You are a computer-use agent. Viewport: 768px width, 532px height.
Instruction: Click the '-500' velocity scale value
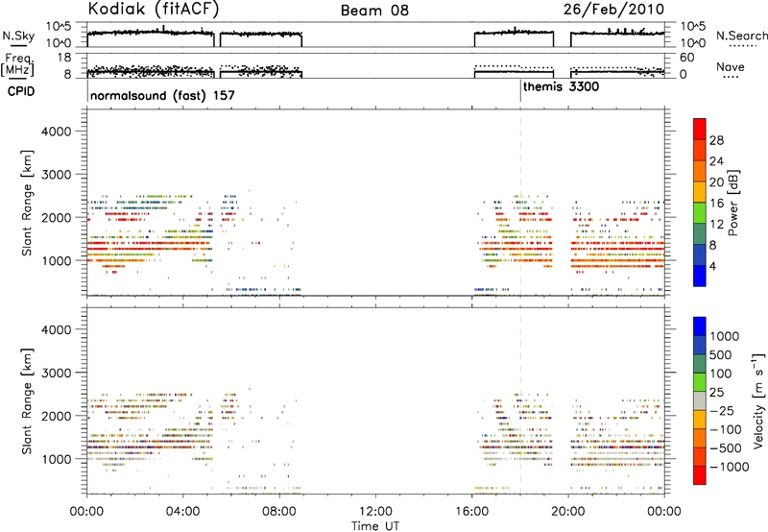pyautogui.click(x=725, y=447)
